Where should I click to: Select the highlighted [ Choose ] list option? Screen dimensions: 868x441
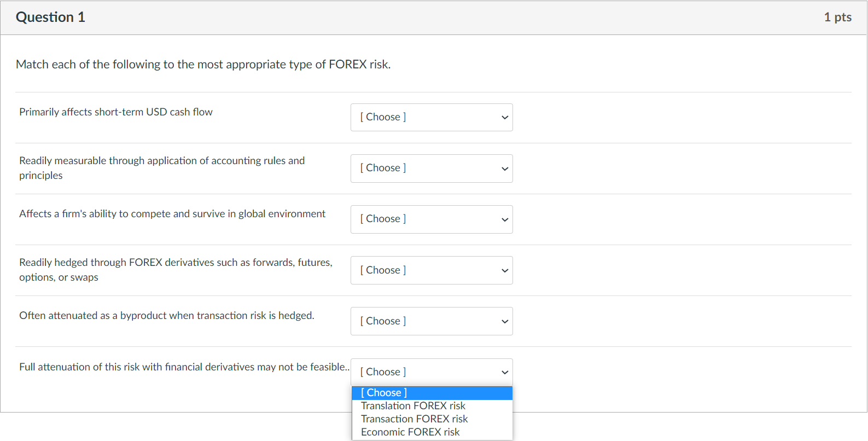click(x=432, y=393)
